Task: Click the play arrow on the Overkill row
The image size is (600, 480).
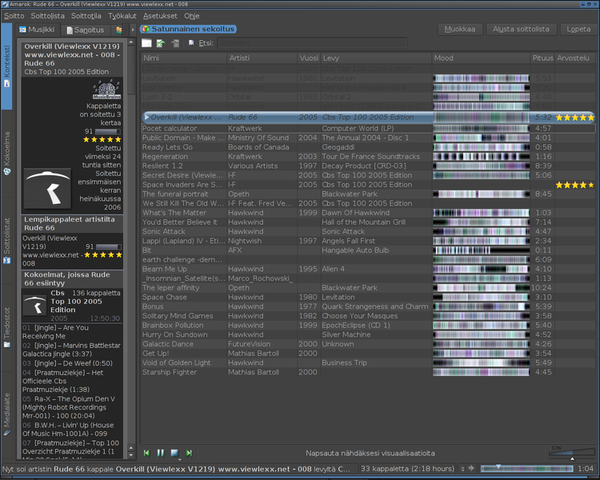Action: (x=147, y=117)
